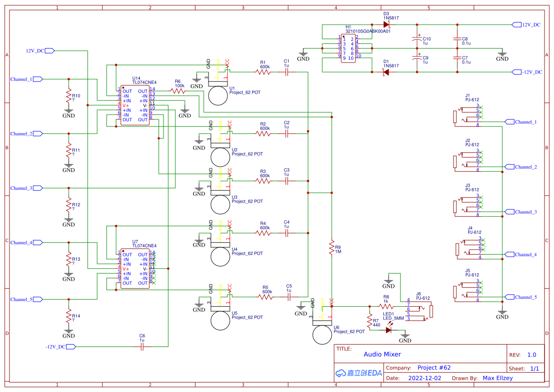Screen dimensions: 554x392
Task: Click the R6 100k resistor
Action: (x=178, y=91)
